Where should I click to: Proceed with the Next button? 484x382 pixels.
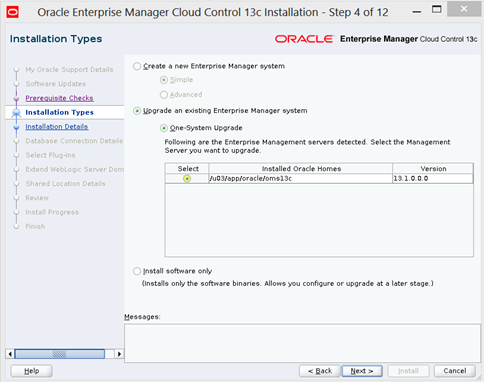tap(362, 371)
